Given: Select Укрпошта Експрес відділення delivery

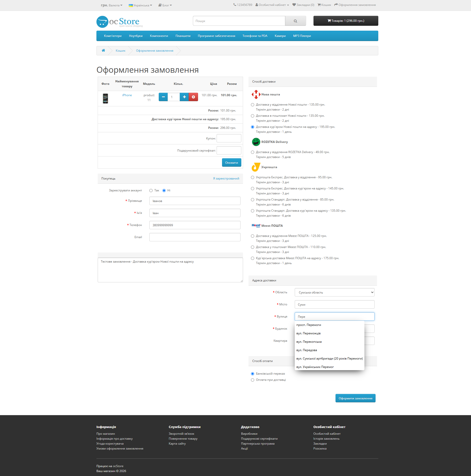Looking at the screenshot, I should click(x=252, y=178).
